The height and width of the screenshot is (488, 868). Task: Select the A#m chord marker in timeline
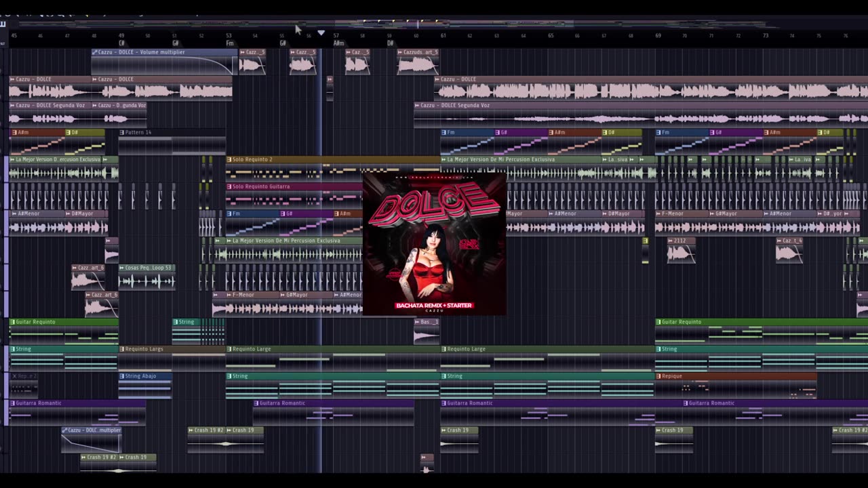(x=338, y=43)
